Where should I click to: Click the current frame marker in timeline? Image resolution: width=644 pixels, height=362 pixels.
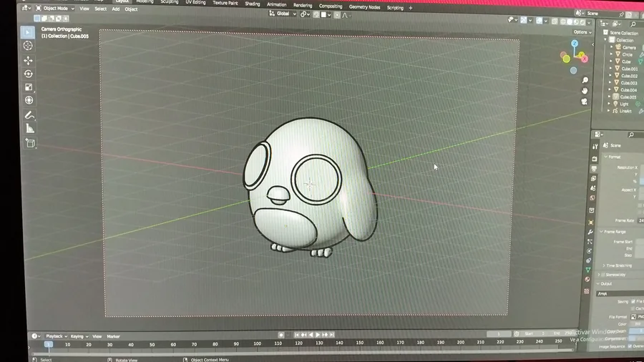tap(49, 344)
